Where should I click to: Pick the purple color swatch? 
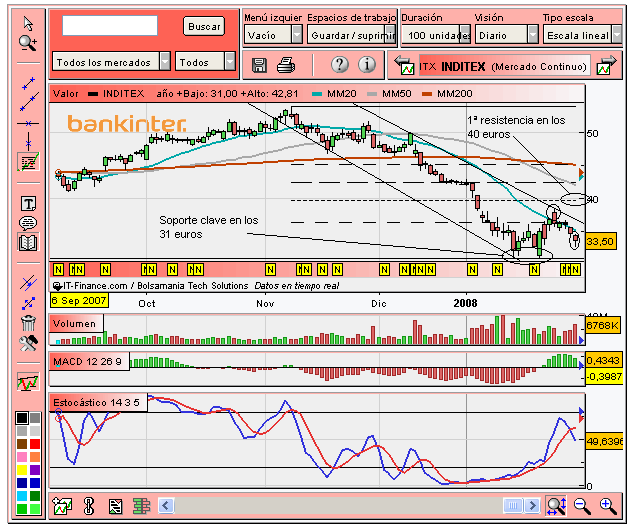35,470
